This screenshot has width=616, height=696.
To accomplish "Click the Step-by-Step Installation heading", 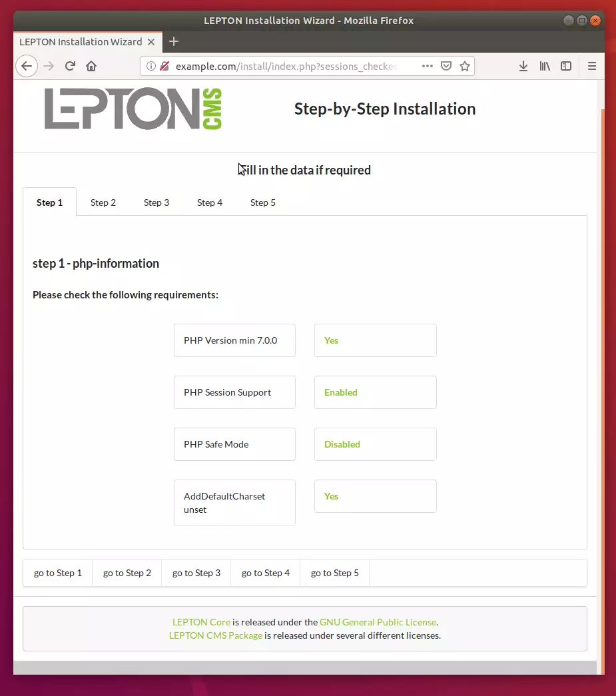I will 385,109.
